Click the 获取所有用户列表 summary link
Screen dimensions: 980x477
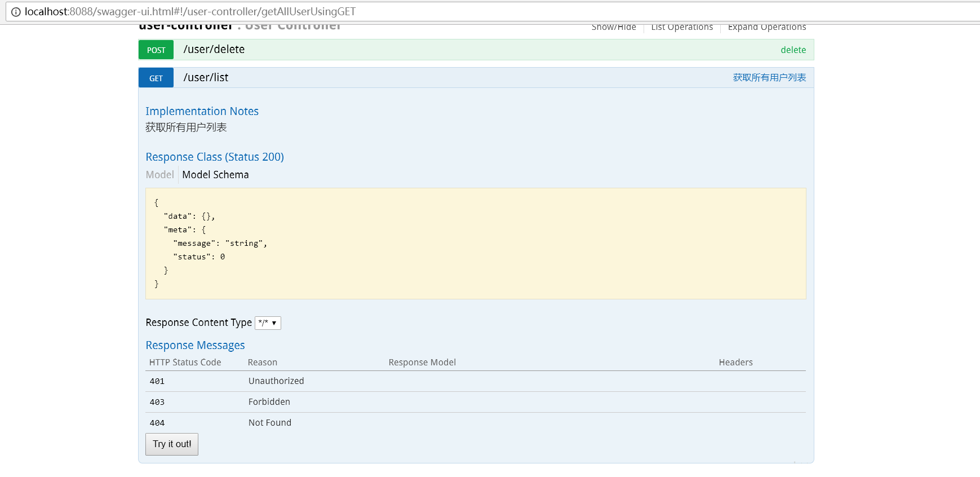[x=769, y=78]
